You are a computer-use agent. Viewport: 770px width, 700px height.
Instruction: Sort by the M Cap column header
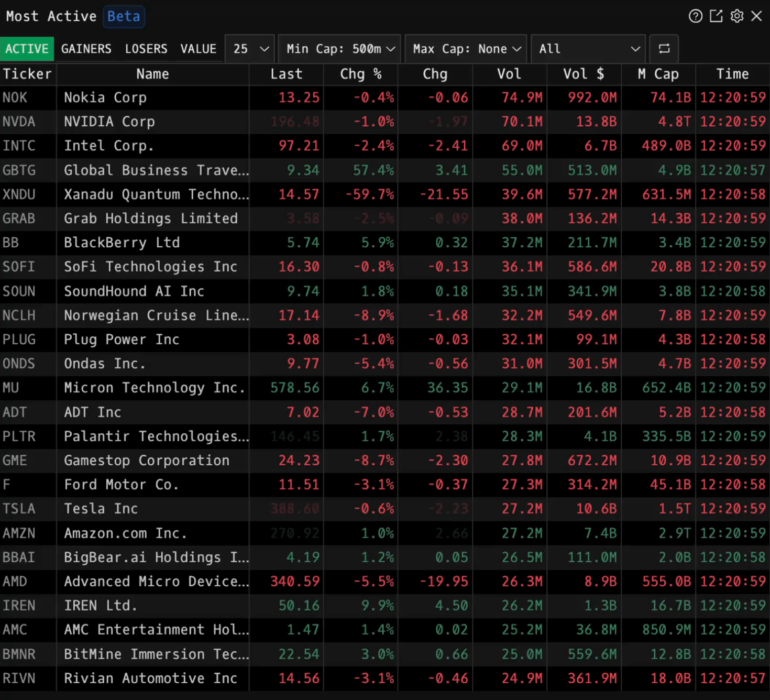click(658, 74)
